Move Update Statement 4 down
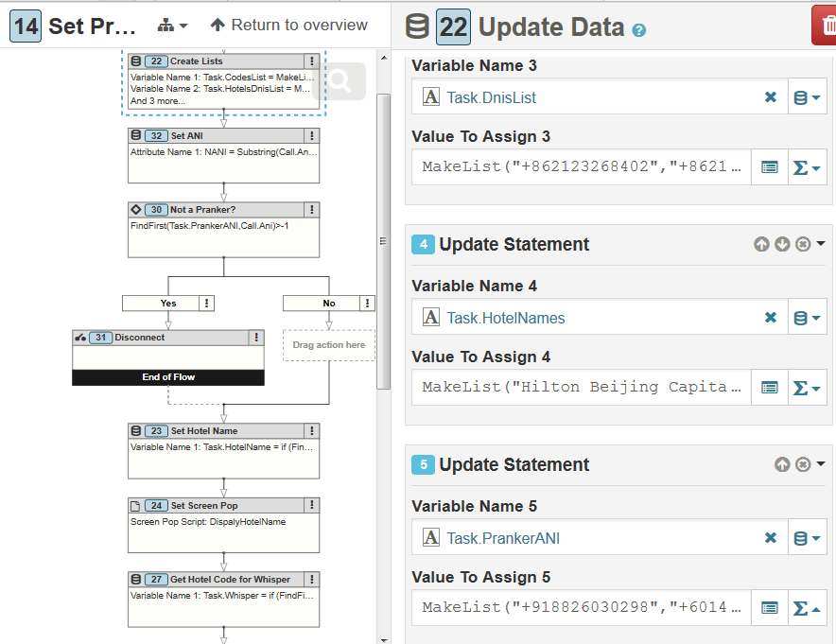 (782, 245)
